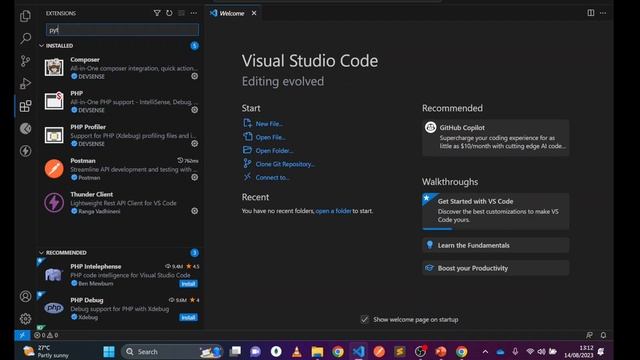Open Postman from the taskbar
The height and width of the screenshot is (360, 640).
[x=379, y=351]
